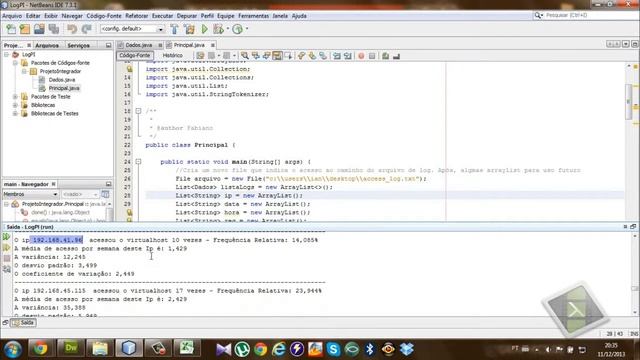Select Dados.java in project tree
640x360 pixels.
pyautogui.click(x=62, y=80)
